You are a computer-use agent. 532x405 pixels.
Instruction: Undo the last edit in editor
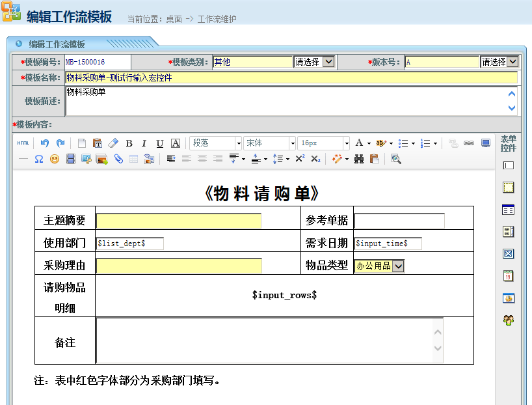[x=44, y=143]
